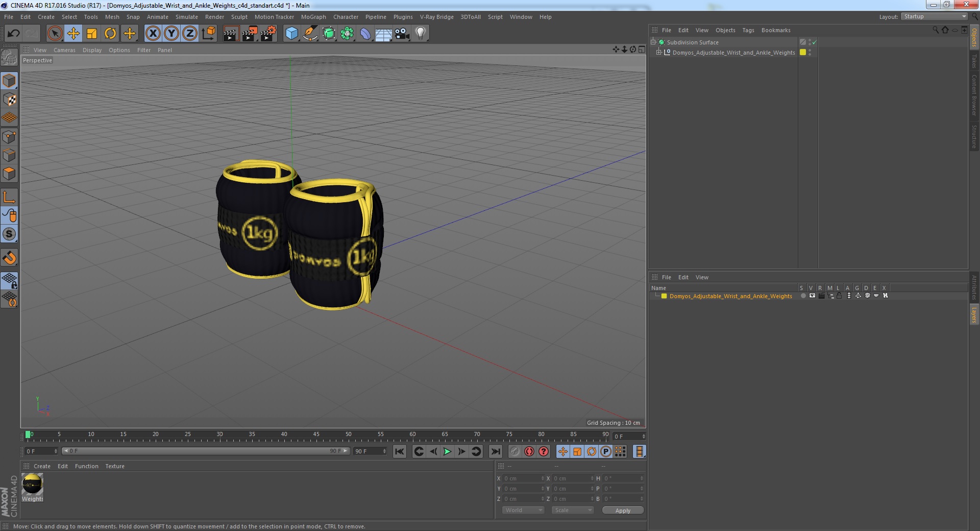Open the World coordinate system dropdown

pos(523,510)
